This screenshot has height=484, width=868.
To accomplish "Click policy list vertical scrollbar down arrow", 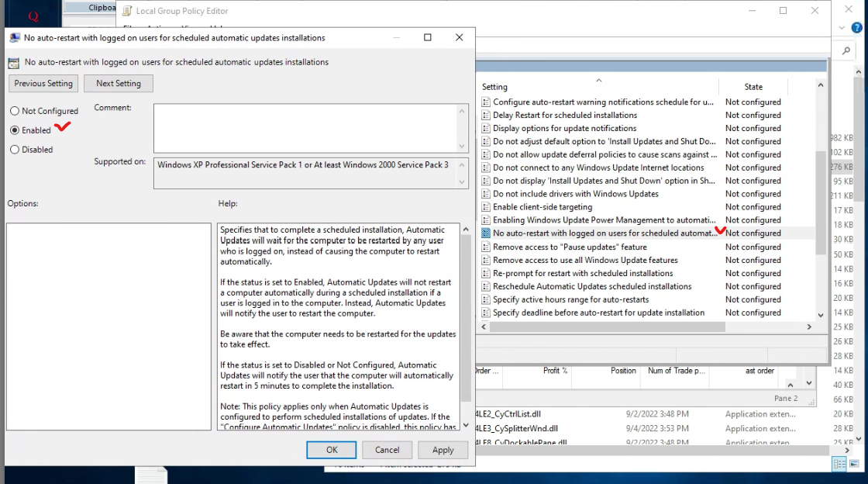I will tap(821, 315).
